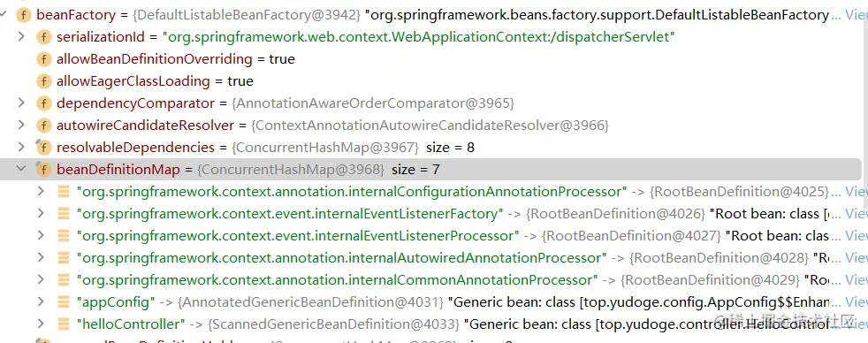Expand the internalCommonAnnotationProcessor entry
The height and width of the screenshot is (343, 868).
41,280
